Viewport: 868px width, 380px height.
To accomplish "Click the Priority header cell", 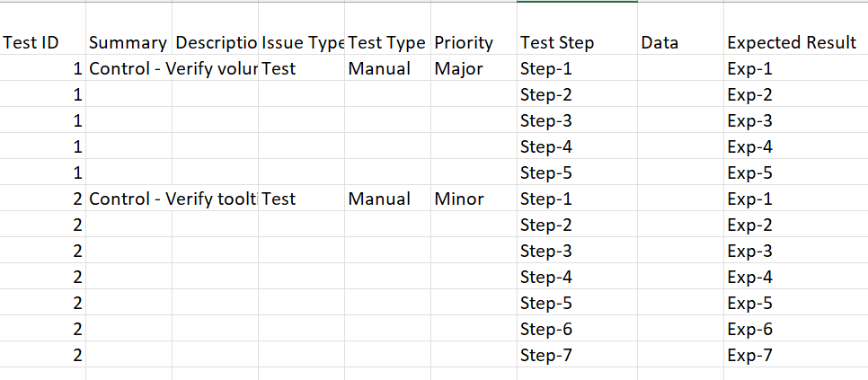I will (474, 42).
